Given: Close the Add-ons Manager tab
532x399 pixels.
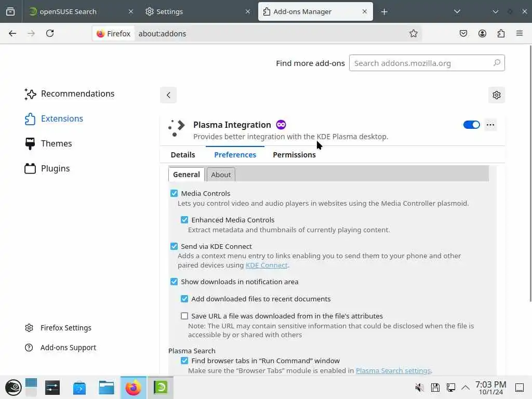Looking at the screenshot, I should (x=364, y=11).
